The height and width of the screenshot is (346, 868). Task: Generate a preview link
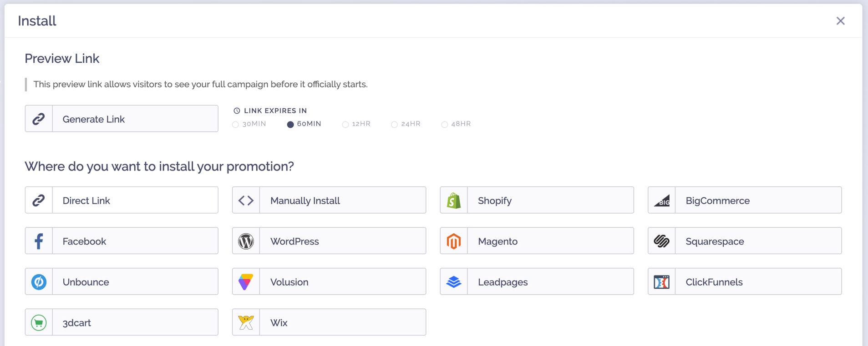tap(122, 119)
